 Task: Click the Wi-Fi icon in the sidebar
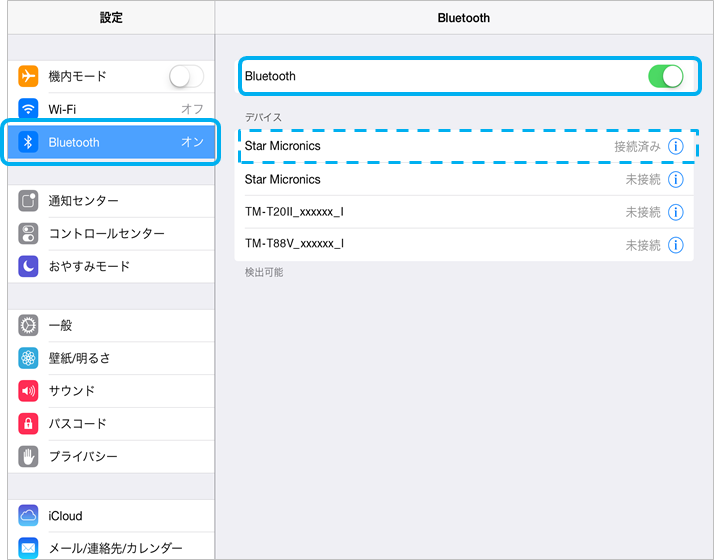(28, 109)
